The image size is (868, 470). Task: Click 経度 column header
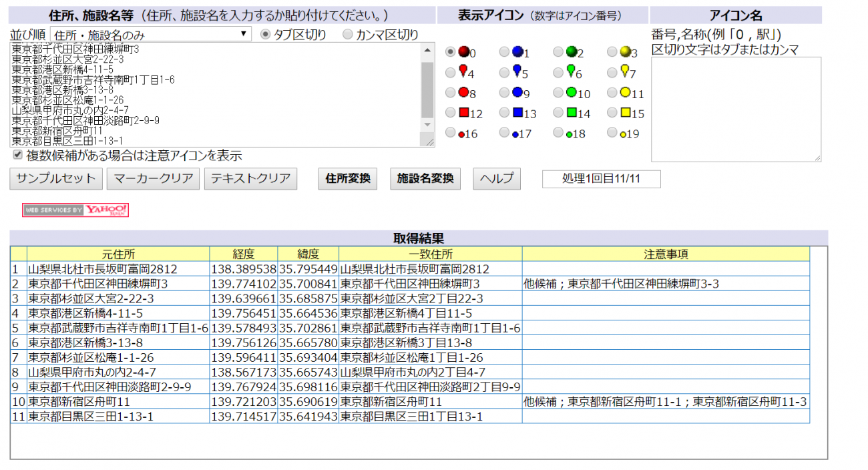point(244,254)
